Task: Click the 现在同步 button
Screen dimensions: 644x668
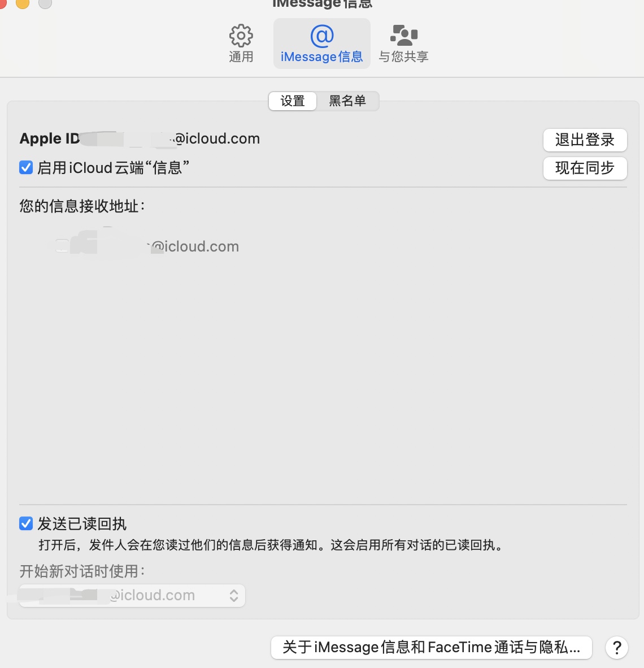Action: [585, 168]
